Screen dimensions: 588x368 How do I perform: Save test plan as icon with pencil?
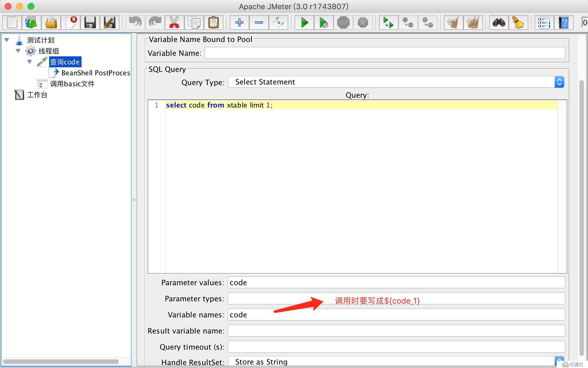(x=109, y=22)
